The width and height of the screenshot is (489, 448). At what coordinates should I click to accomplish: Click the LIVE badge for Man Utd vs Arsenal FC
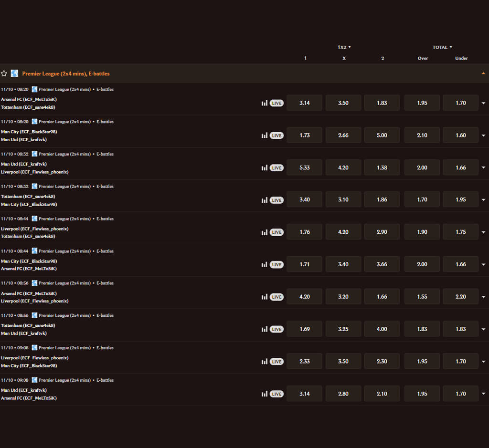tap(276, 394)
